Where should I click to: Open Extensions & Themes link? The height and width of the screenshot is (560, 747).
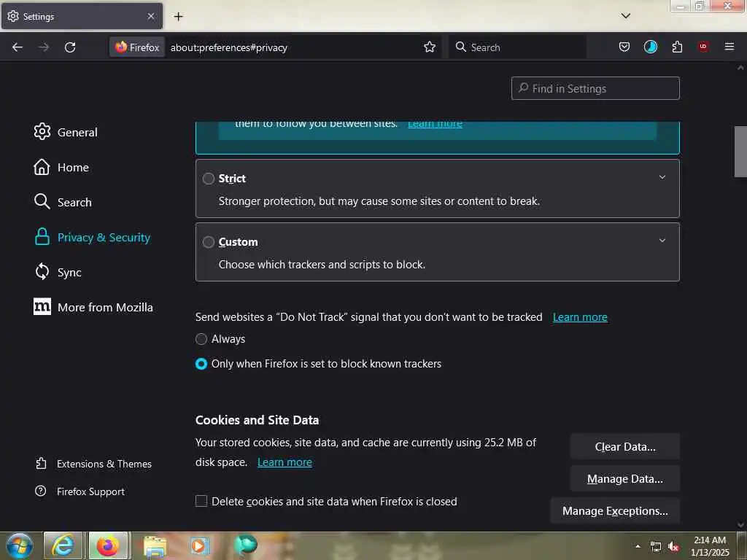pyautogui.click(x=93, y=463)
